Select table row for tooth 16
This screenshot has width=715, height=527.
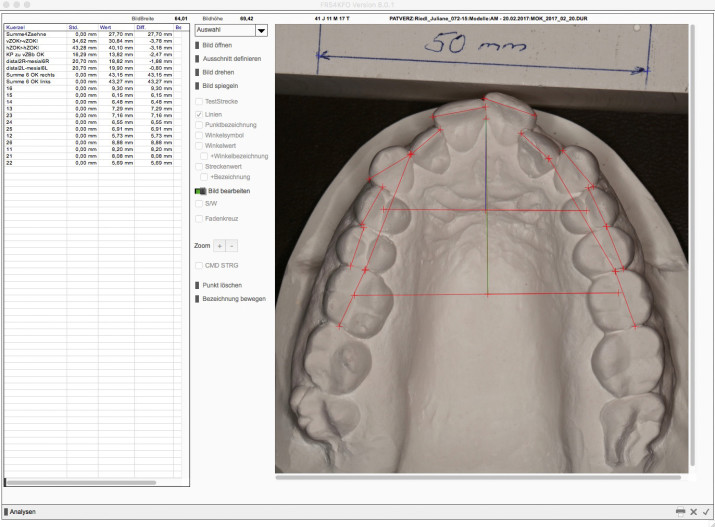(93, 88)
